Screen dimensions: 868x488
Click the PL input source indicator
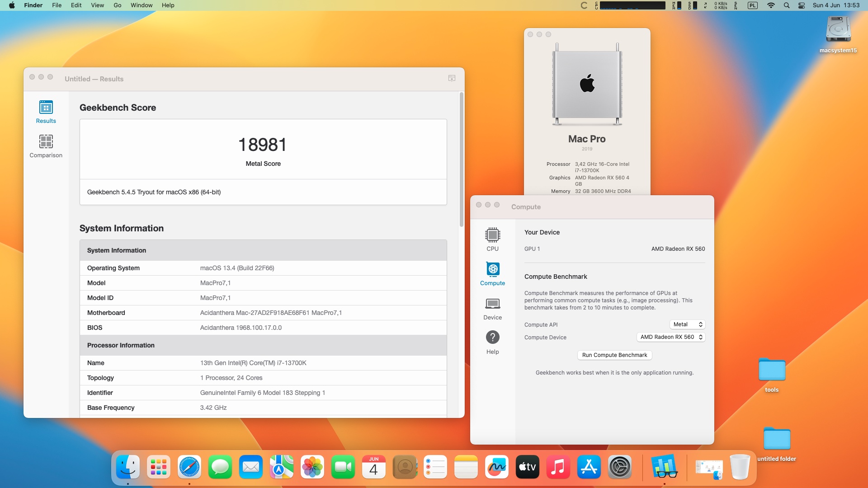[752, 5]
